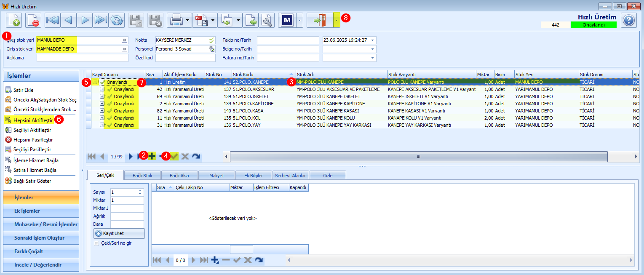Image resolution: width=644 pixels, height=275 pixels.
Task: Click the blue help question mark icon
Action: coord(628,20)
